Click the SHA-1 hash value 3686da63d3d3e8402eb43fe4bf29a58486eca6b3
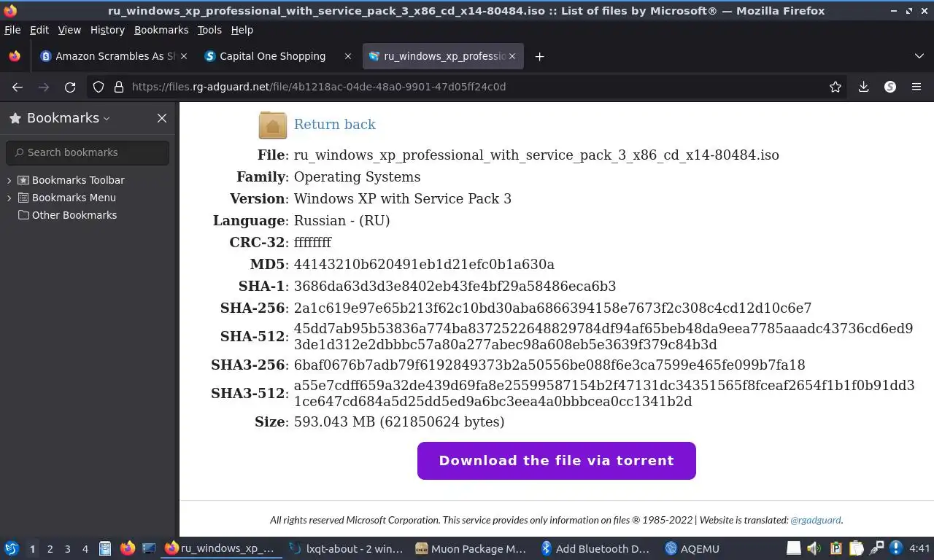 tap(455, 286)
